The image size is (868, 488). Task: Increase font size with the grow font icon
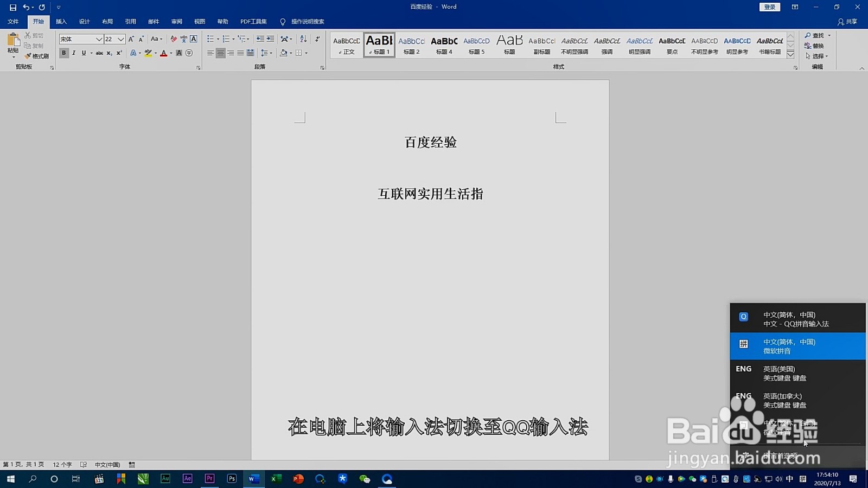click(131, 39)
